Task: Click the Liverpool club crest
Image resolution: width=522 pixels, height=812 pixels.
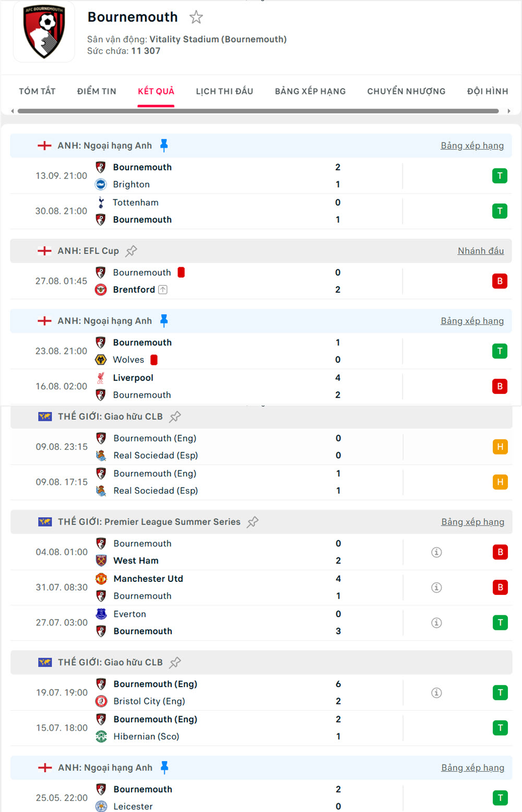Action: [101, 377]
